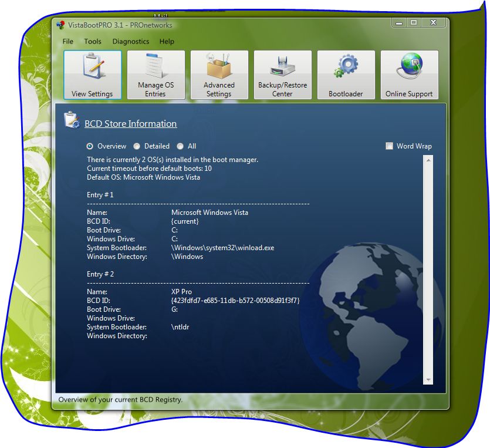Click the vertical scrollbar track
This screenshot has width=490, height=448.
(x=428, y=270)
